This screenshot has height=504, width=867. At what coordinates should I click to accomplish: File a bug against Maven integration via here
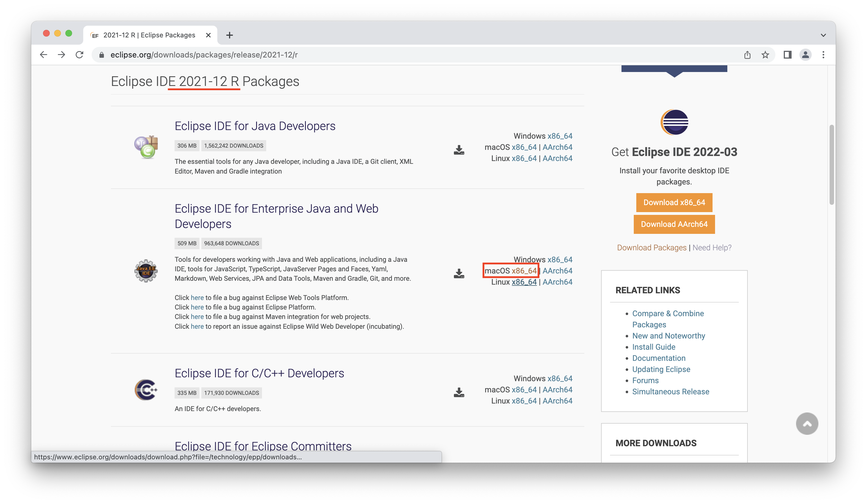[197, 317]
